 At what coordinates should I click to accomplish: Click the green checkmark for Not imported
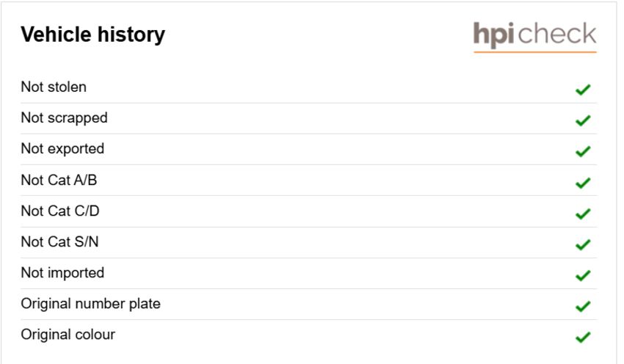583,276
